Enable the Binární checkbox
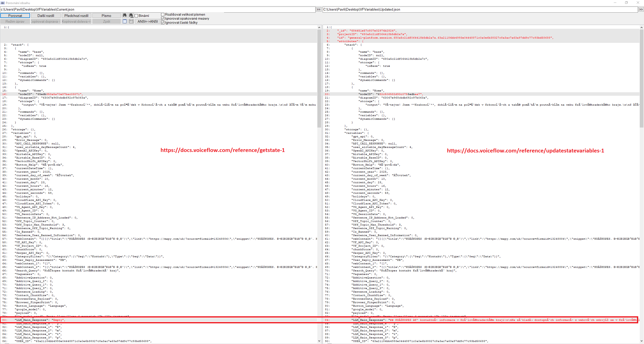This screenshot has width=644, height=344. tap(136, 16)
